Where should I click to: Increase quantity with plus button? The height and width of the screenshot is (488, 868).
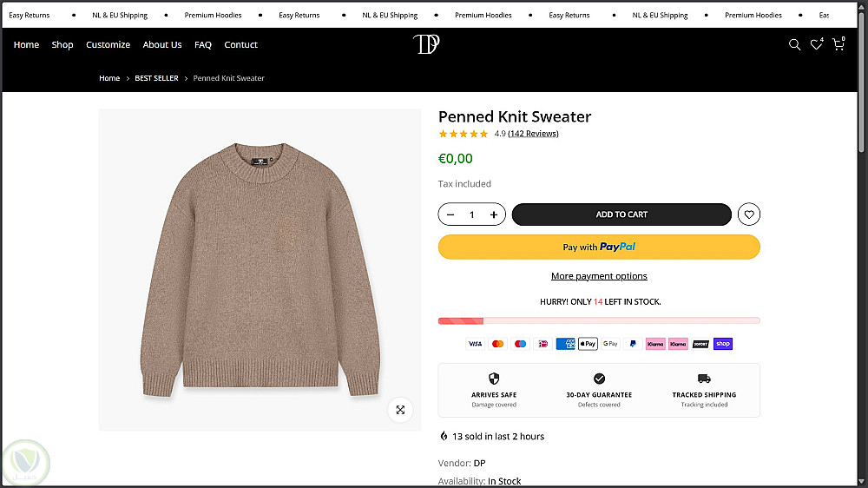coord(494,214)
